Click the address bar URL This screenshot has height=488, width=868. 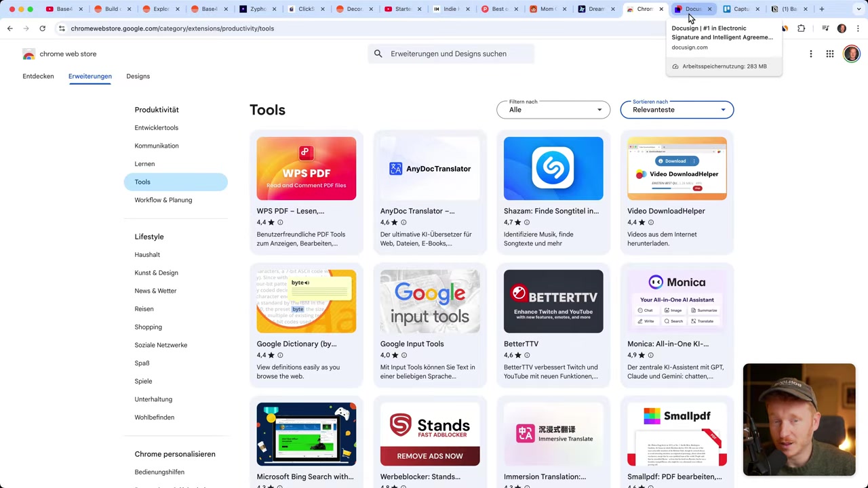(x=172, y=28)
